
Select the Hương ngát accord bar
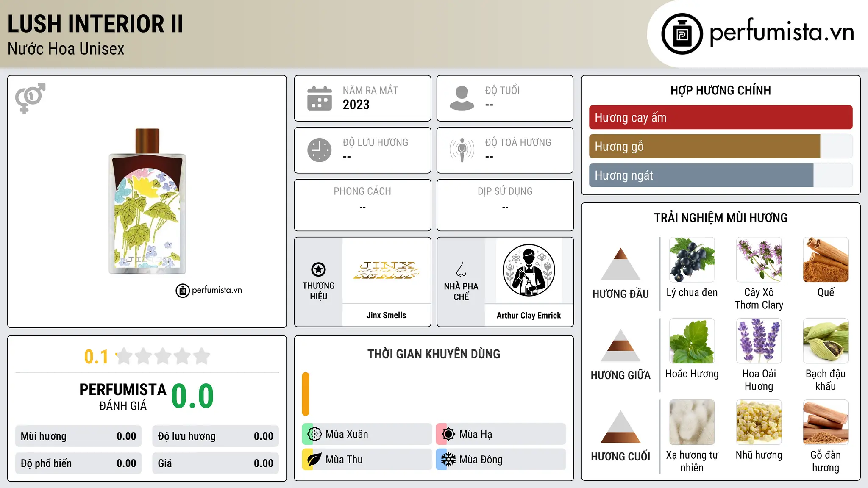click(x=721, y=175)
